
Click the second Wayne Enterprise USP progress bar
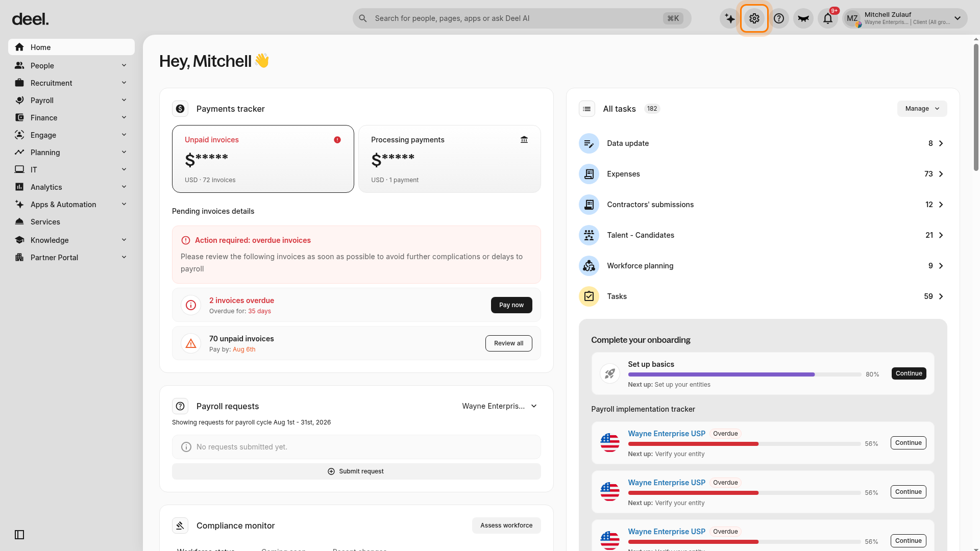pos(745,493)
